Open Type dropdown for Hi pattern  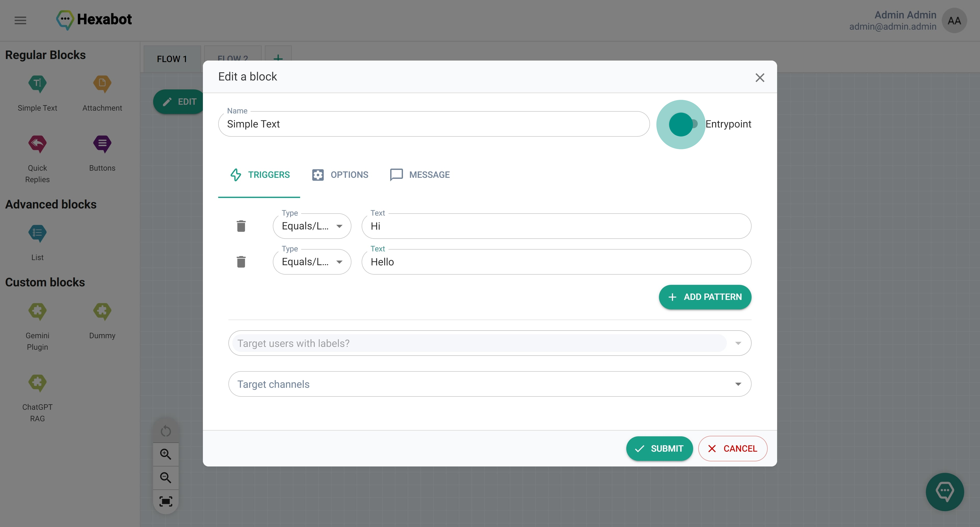312,226
